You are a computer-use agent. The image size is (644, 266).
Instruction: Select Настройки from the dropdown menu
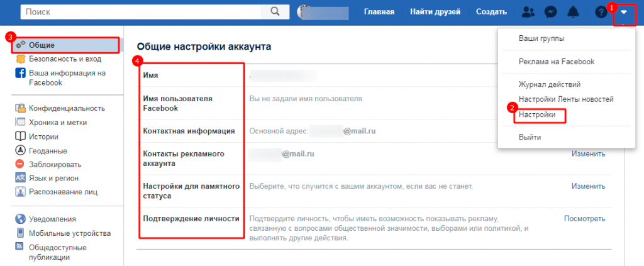coord(537,116)
